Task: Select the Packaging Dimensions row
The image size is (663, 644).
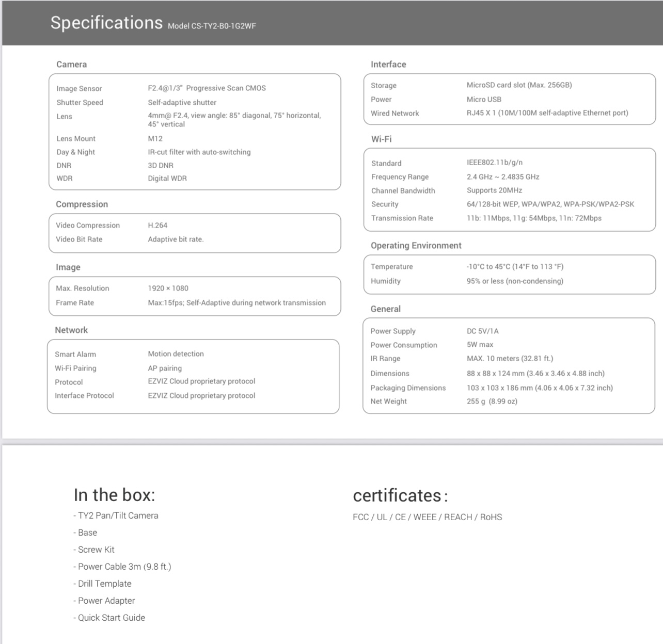Action: [492, 388]
